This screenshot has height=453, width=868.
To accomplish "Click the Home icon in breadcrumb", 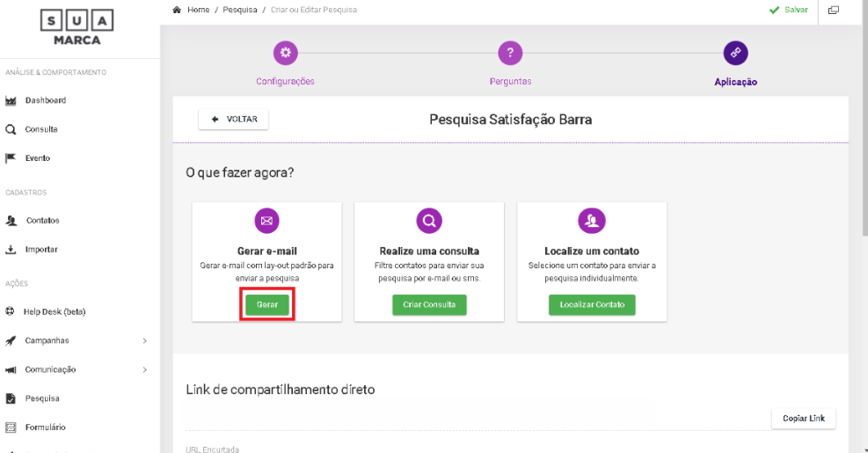I will click(x=179, y=10).
